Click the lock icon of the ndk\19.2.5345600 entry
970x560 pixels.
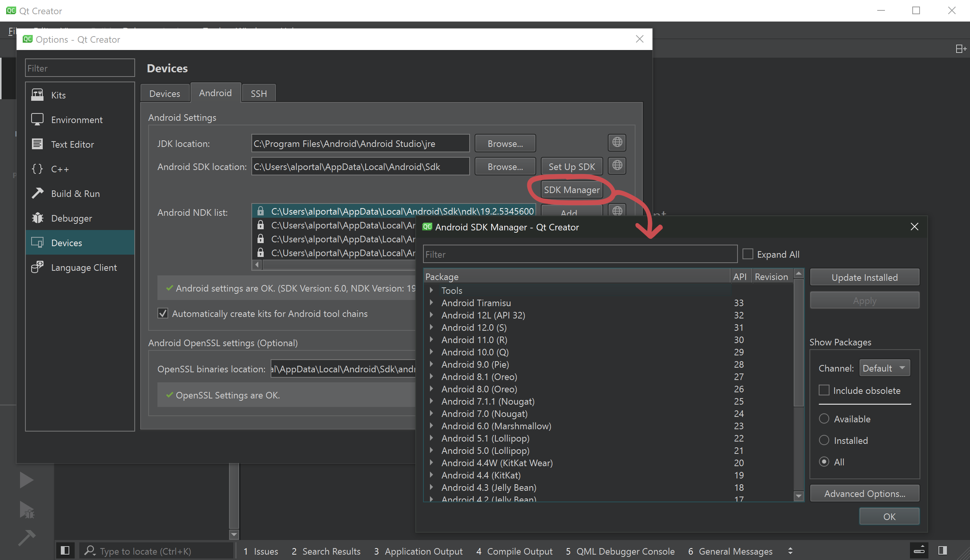[261, 211]
